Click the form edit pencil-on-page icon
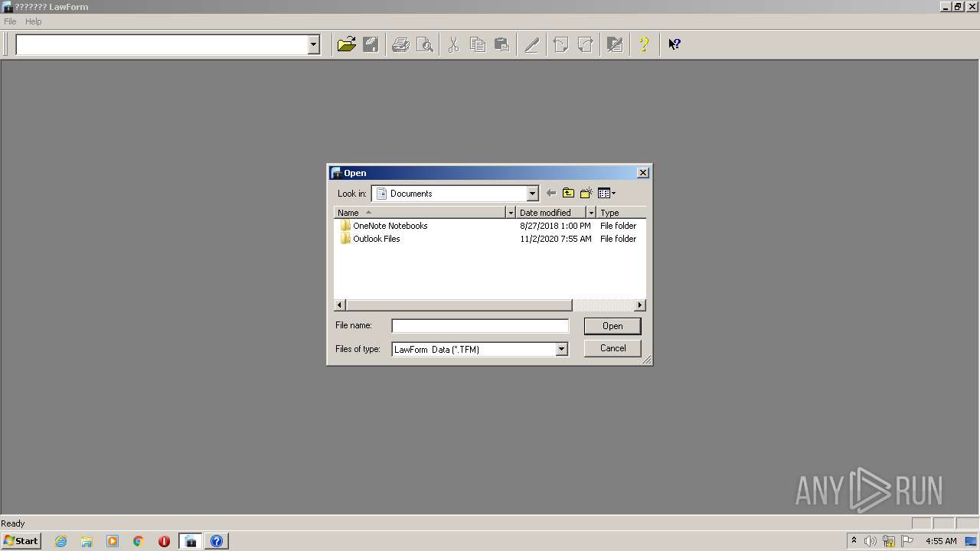Image resolution: width=980 pixels, height=551 pixels. [614, 44]
